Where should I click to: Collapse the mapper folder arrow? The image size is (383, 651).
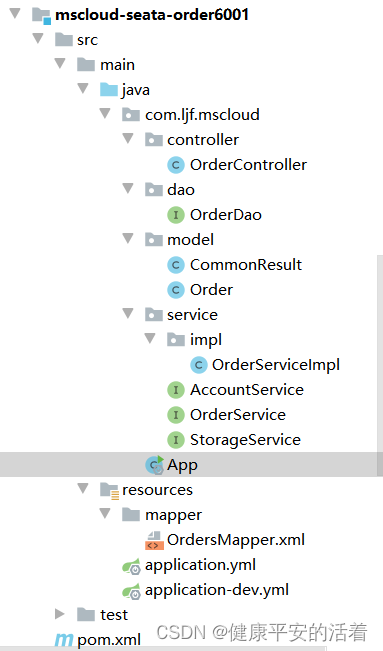pyautogui.click(x=106, y=514)
